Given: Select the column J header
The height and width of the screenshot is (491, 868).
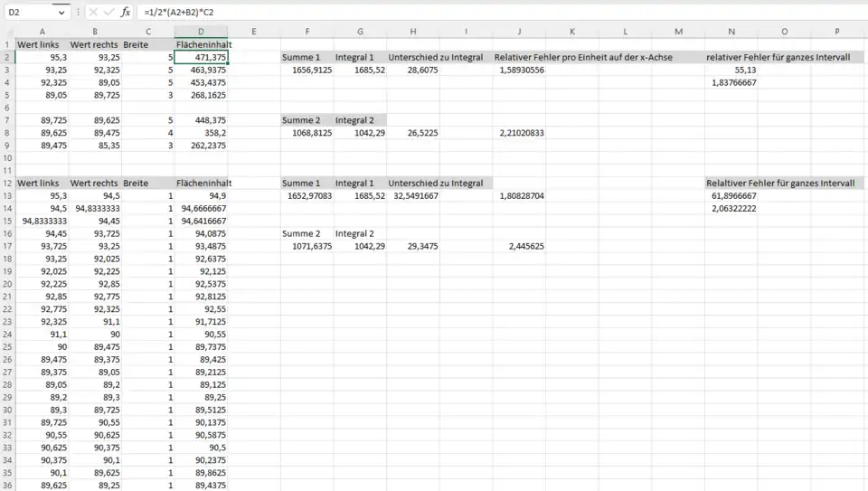Looking at the screenshot, I should [519, 32].
